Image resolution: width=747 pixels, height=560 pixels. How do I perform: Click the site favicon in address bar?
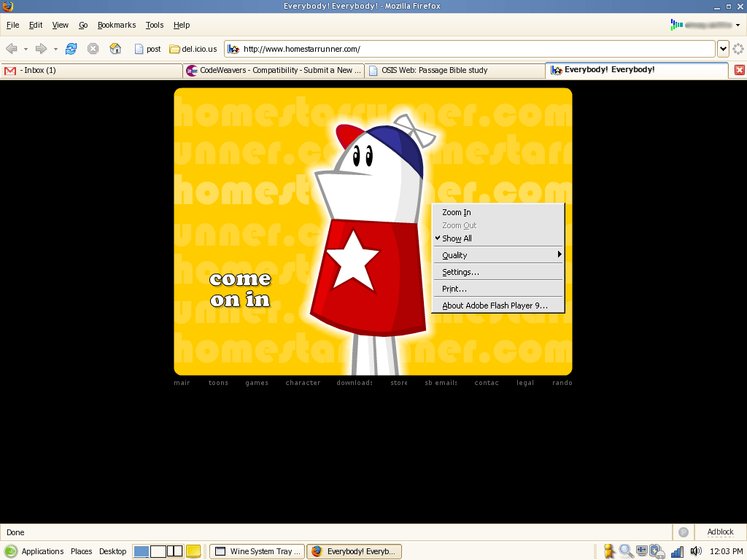click(233, 49)
